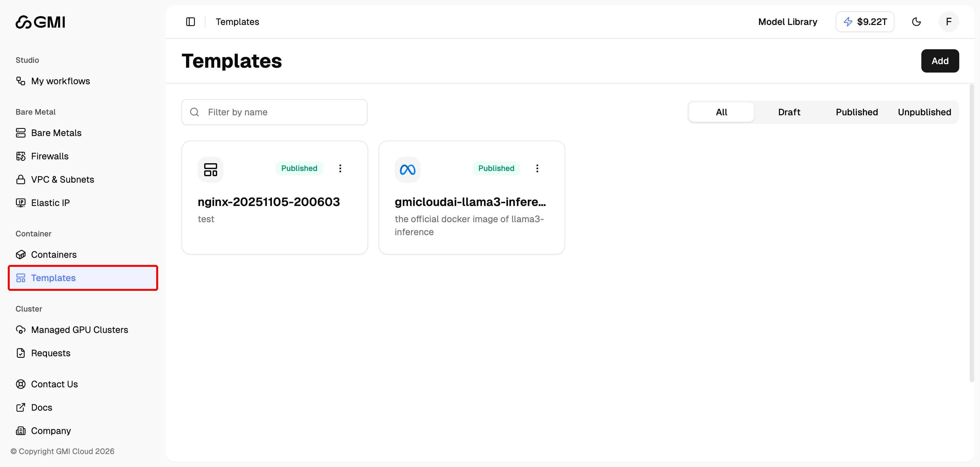The image size is (980, 467).
Task: Open the Model Library
Action: [x=787, y=22]
